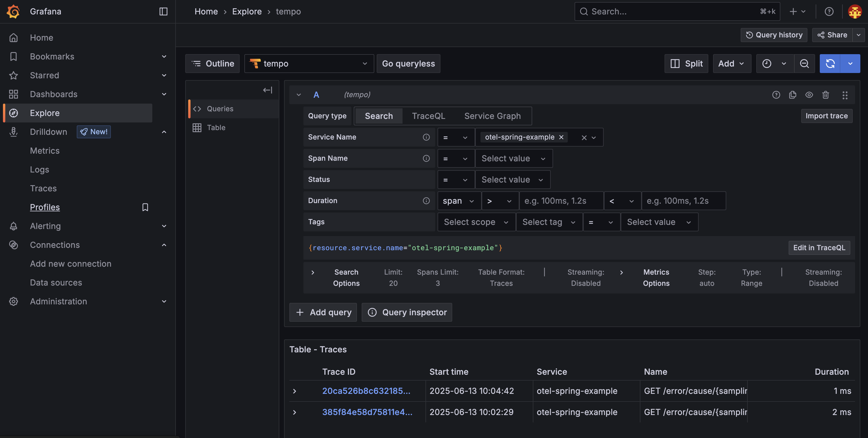Screen dimensions: 868x438
Task: Click the Add query button
Action: point(323,312)
